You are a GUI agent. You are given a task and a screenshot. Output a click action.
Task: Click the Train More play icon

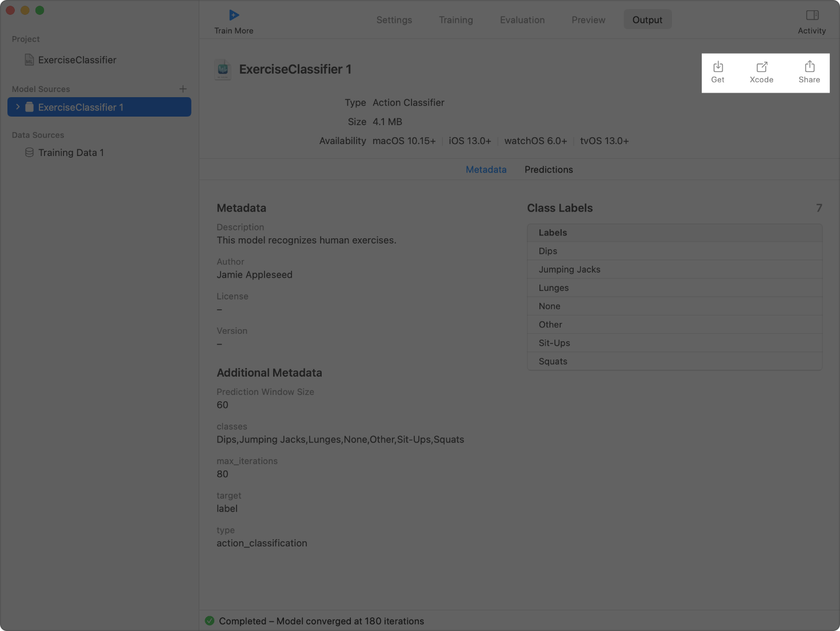(x=234, y=15)
